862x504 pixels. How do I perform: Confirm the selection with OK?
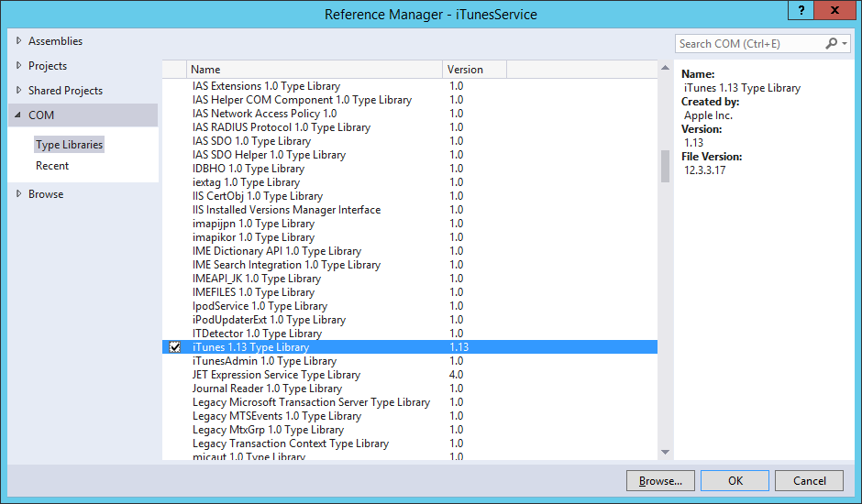coord(735,480)
